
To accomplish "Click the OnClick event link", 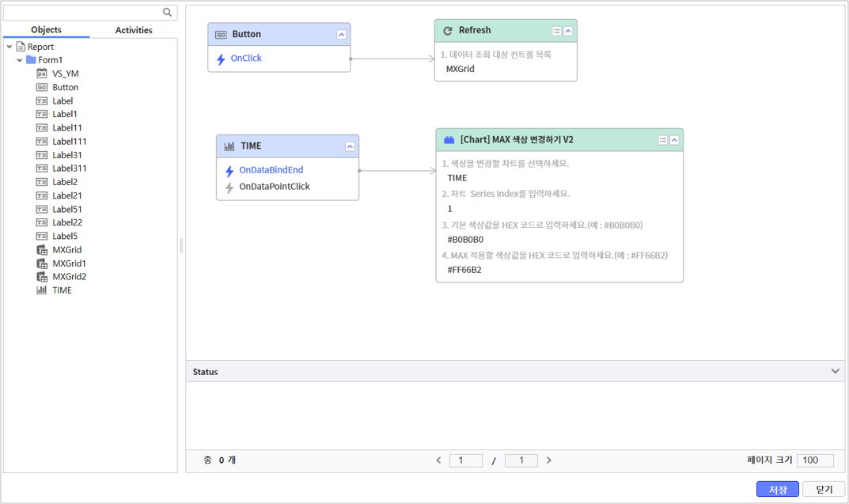I will [x=246, y=59].
